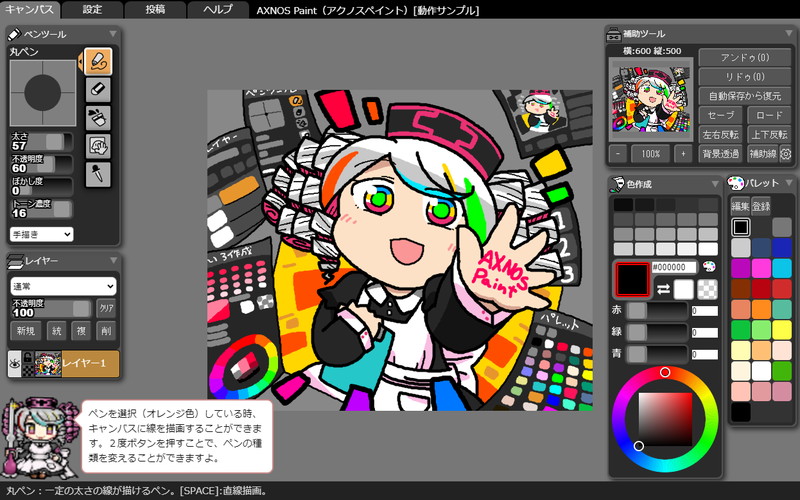Click the アンドゥ(0) undo button
The height and width of the screenshot is (500, 800).
(744, 57)
